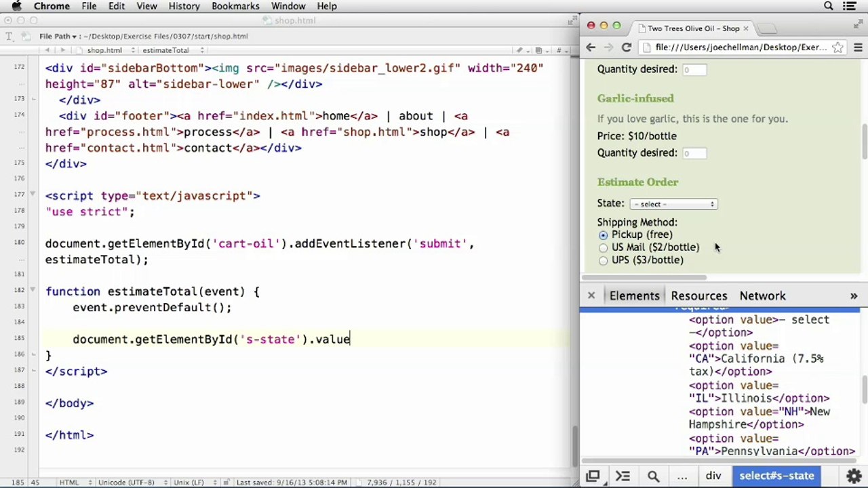Screen dimensions: 868x488
Task: Open the Bookmarks menu
Action: [235, 6]
